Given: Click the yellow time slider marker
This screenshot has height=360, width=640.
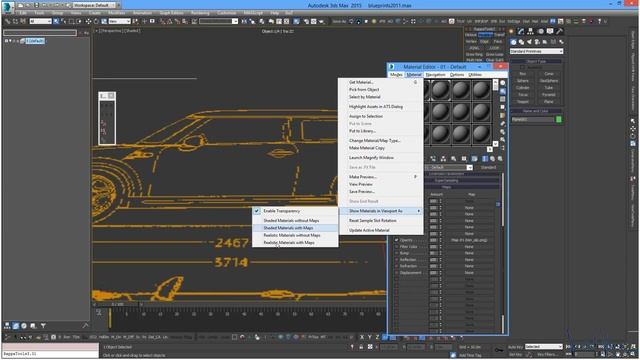Looking at the screenshot, I should (x=109, y=318).
